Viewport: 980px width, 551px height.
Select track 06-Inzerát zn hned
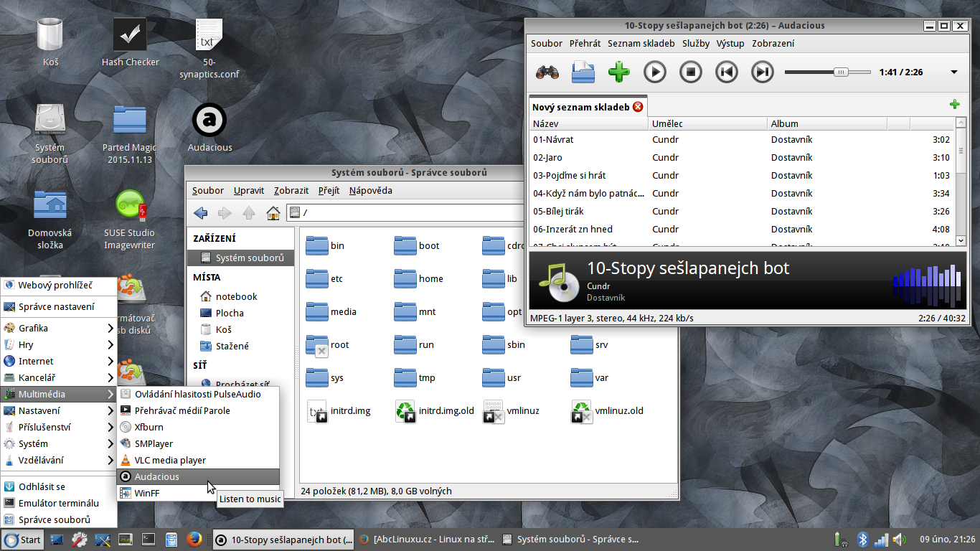pyautogui.click(x=742, y=229)
